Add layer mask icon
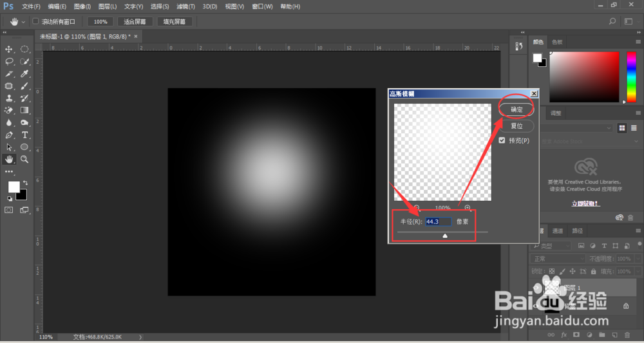644x343 pixels. (x=576, y=335)
